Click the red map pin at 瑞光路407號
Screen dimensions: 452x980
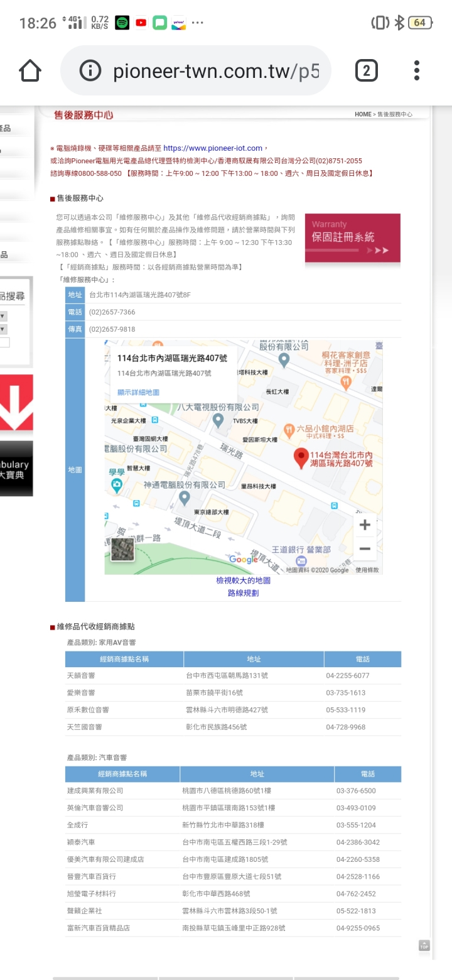pyautogui.click(x=301, y=458)
